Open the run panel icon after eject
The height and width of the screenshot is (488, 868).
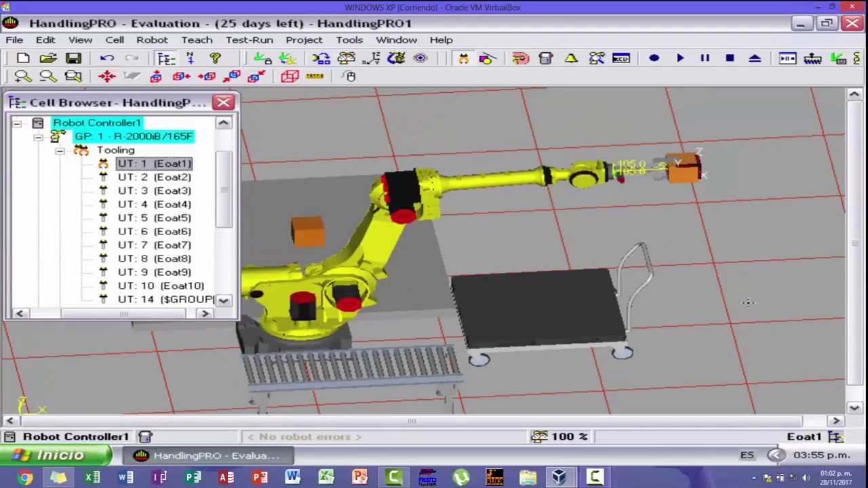(x=787, y=58)
